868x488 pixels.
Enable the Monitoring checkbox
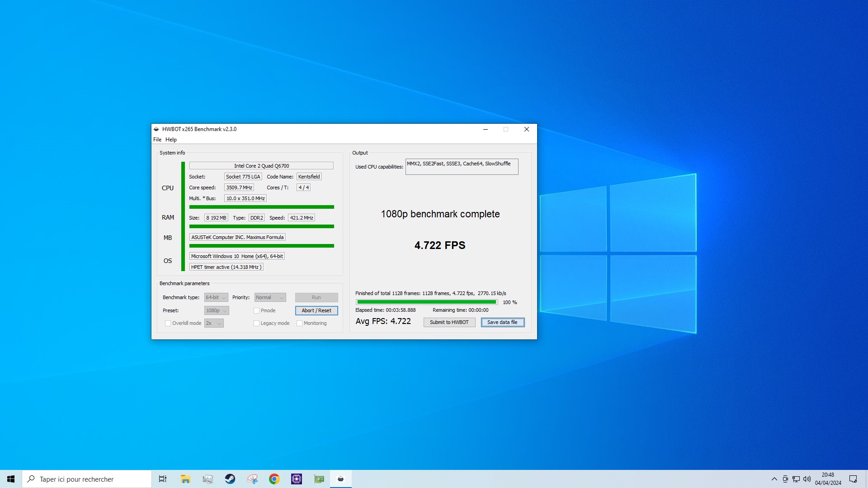299,324
